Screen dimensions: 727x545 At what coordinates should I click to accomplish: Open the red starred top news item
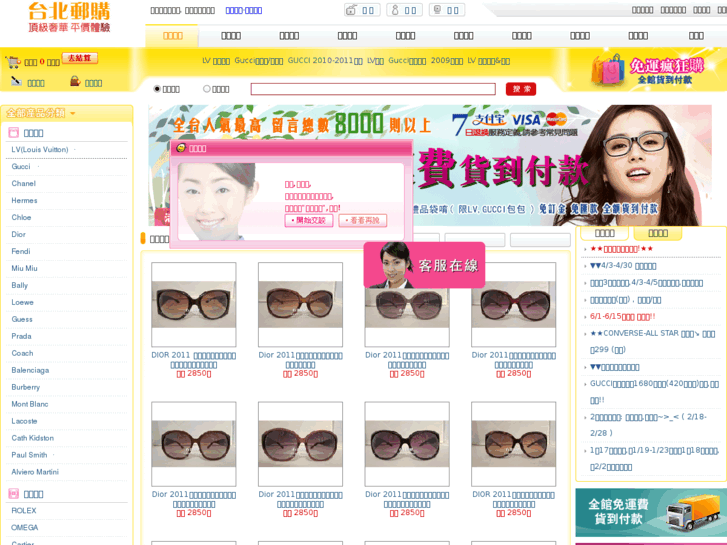(621, 249)
